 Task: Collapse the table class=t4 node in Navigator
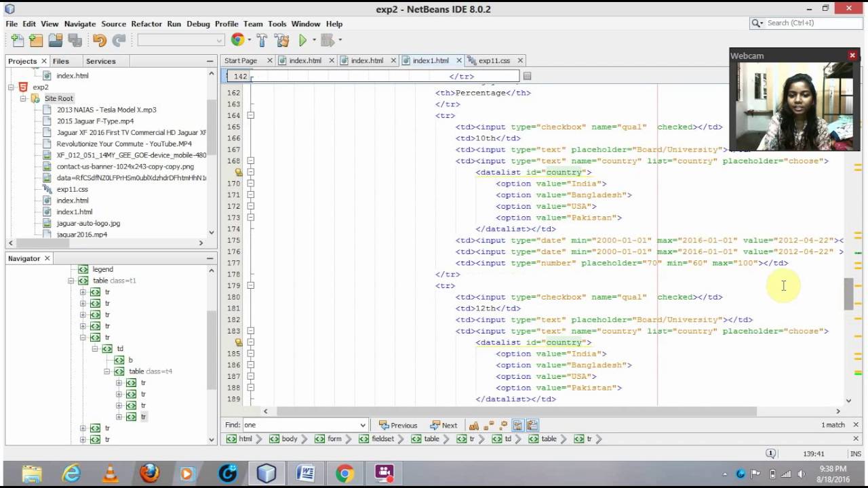(x=106, y=371)
